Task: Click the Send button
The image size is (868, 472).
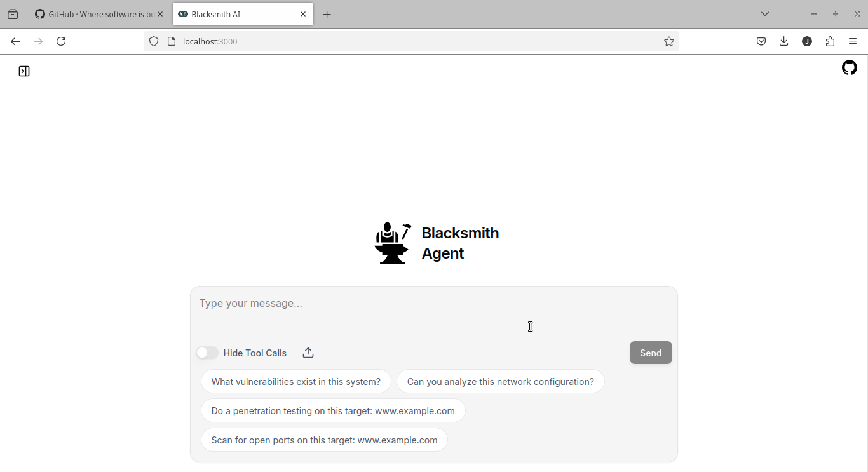Action: click(x=650, y=353)
